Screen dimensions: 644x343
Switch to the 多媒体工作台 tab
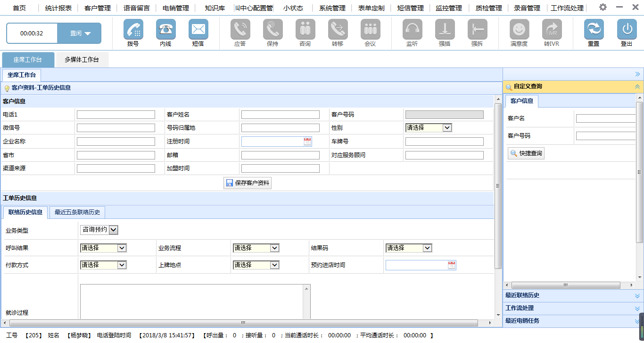point(82,60)
